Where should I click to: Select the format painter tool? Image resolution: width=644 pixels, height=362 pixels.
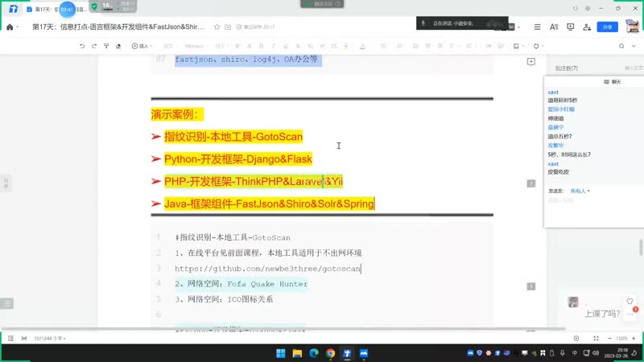coord(106,46)
